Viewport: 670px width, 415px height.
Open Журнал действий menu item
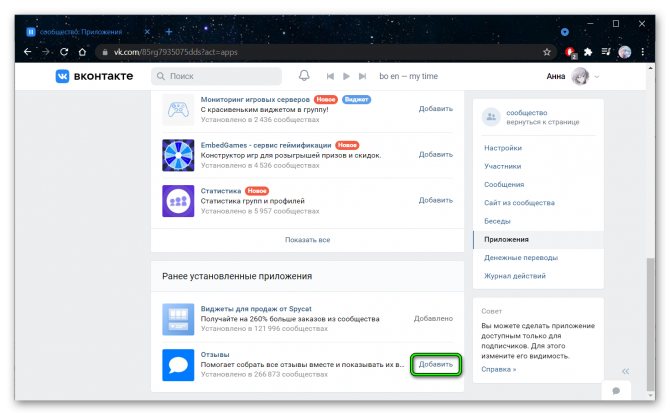514,276
